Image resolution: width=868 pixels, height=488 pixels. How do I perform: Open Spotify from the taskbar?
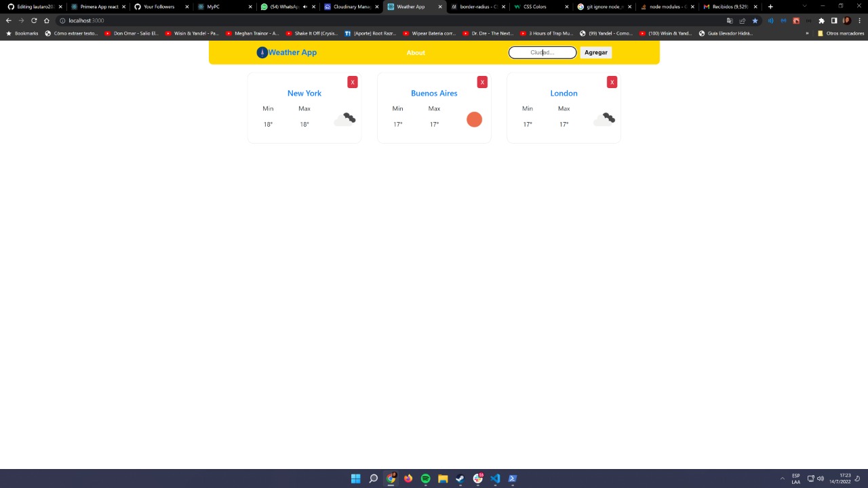(x=425, y=479)
